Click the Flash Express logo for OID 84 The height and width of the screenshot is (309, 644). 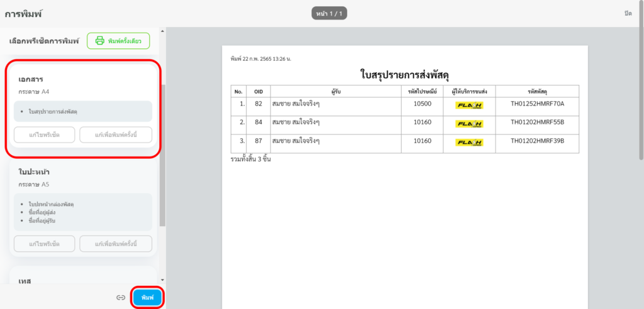(x=469, y=124)
